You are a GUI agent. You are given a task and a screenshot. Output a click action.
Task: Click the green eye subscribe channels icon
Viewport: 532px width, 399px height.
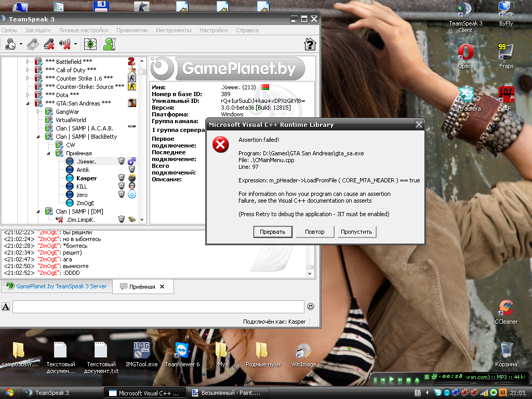pyautogui.click(x=90, y=44)
